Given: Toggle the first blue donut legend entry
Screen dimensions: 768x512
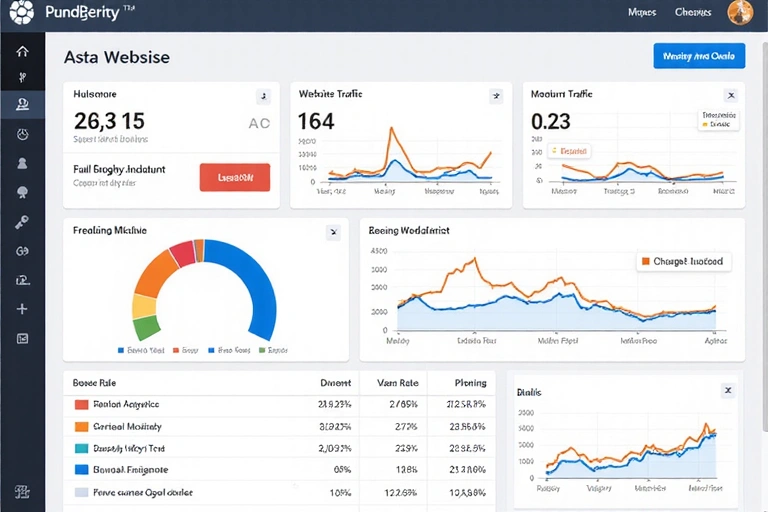Looking at the screenshot, I should click(x=141, y=350).
